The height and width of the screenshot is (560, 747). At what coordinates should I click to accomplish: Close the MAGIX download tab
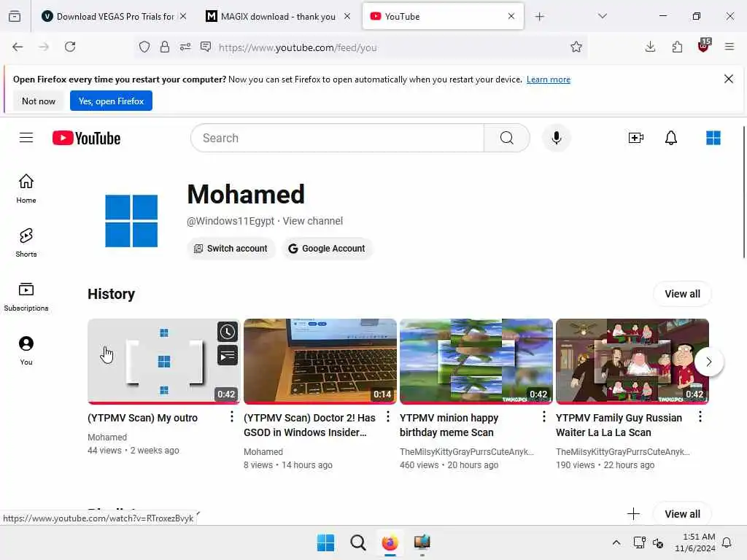point(347,17)
